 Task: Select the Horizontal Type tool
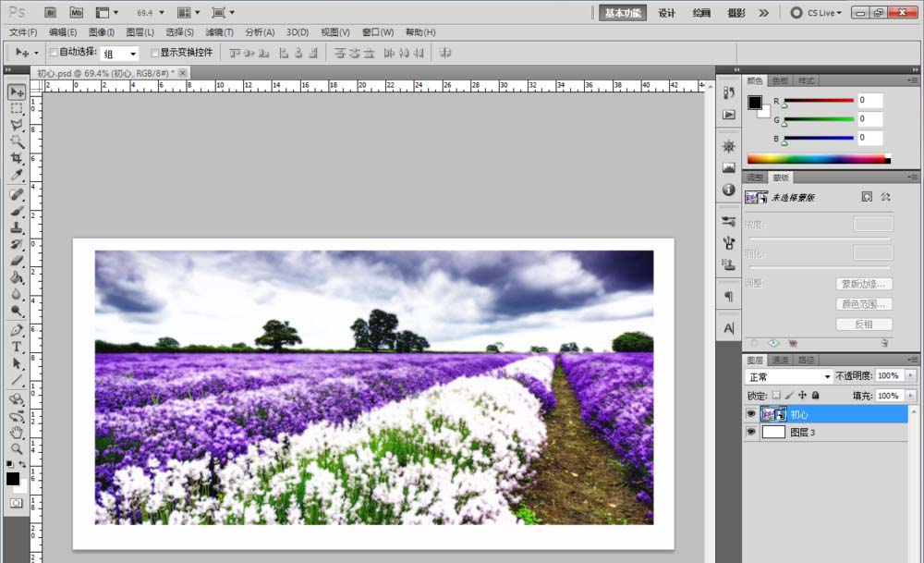tap(17, 347)
